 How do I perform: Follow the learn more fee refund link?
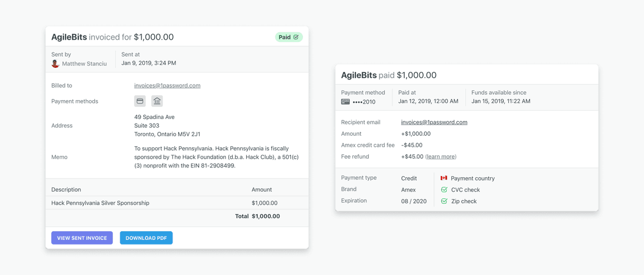point(440,156)
